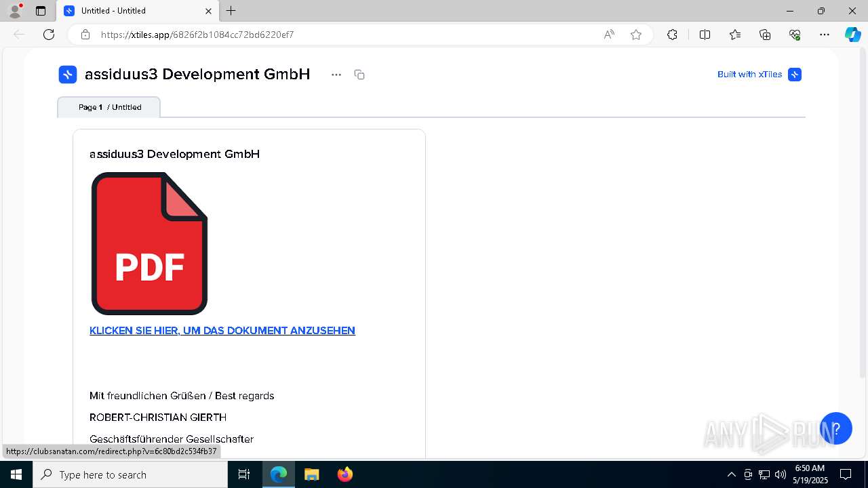Click the taskbar search box
This screenshot has height=488, width=868.
point(130,474)
